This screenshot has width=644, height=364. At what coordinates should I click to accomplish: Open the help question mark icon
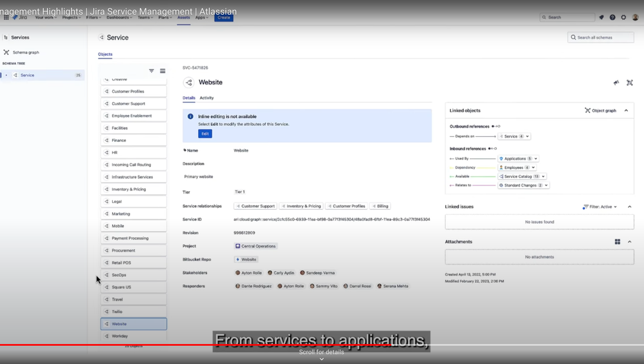pos(612,17)
